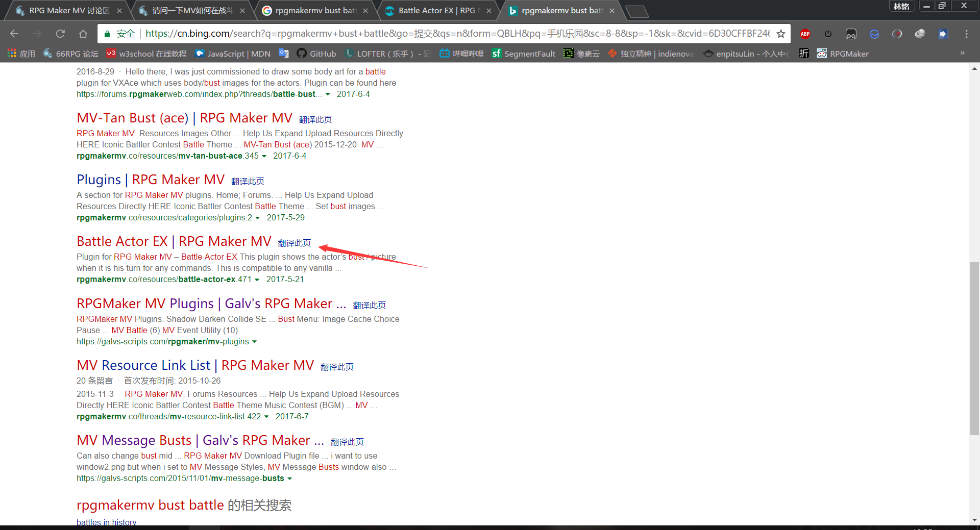The height and width of the screenshot is (530, 980).
Task: Open the w3school 在线教程 bookmark
Action: point(146,54)
